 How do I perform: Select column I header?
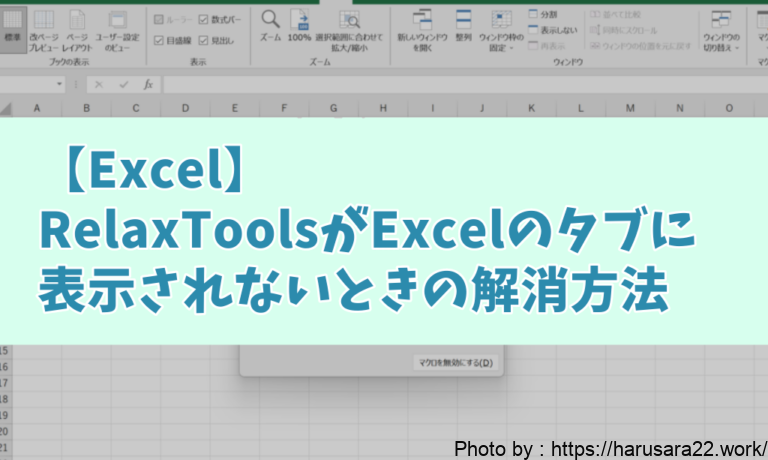coord(432,108)
